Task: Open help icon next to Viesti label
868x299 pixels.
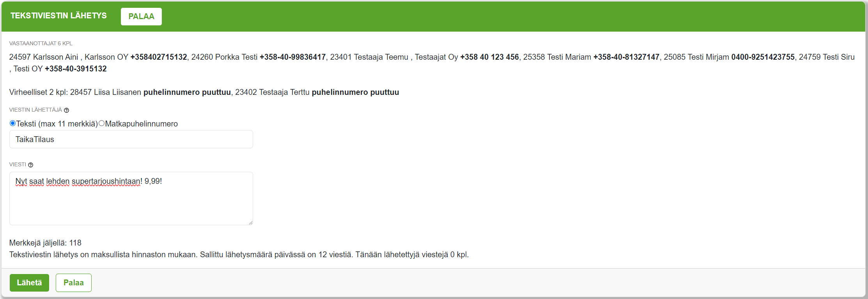Action: click(31, 165)
